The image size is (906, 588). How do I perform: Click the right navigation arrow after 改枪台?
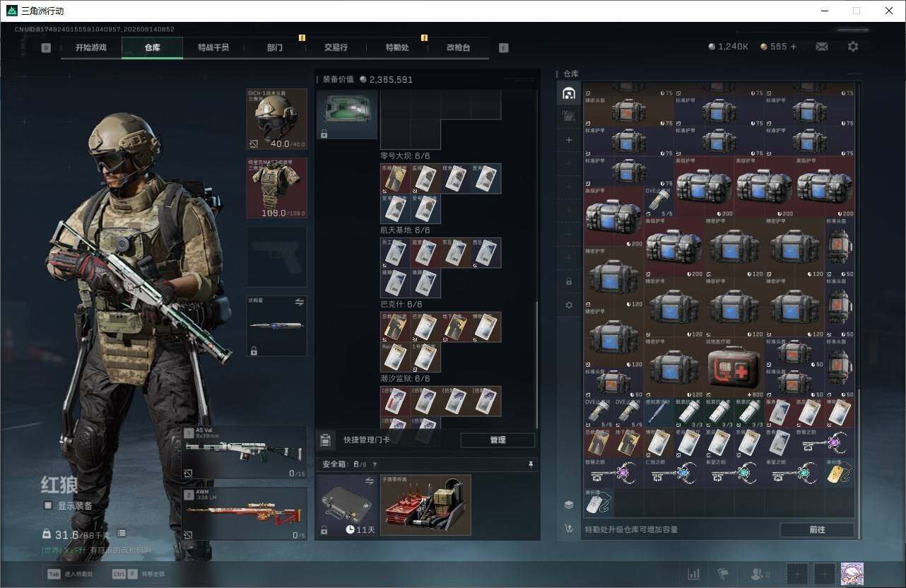coord(503,47)
